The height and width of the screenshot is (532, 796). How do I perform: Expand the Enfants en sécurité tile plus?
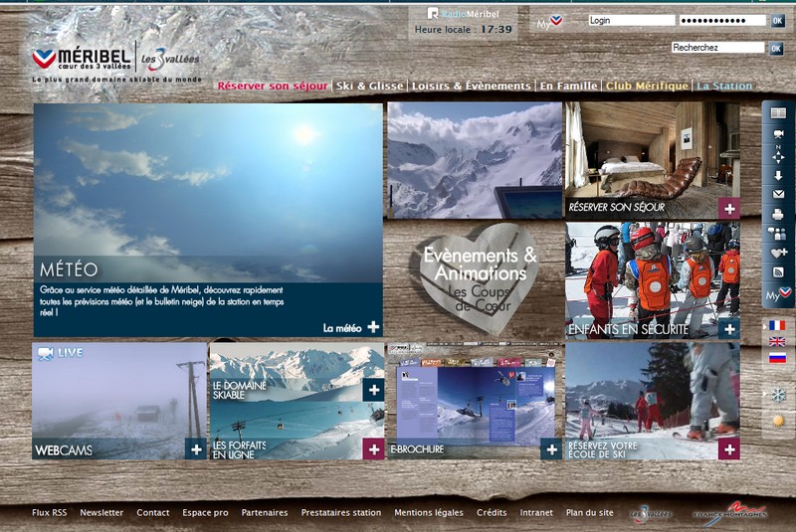(729, 329)
